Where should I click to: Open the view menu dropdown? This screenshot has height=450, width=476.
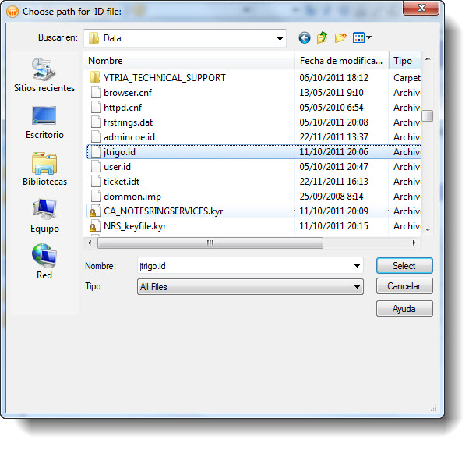pyautogui.click(x=362, y=37)
